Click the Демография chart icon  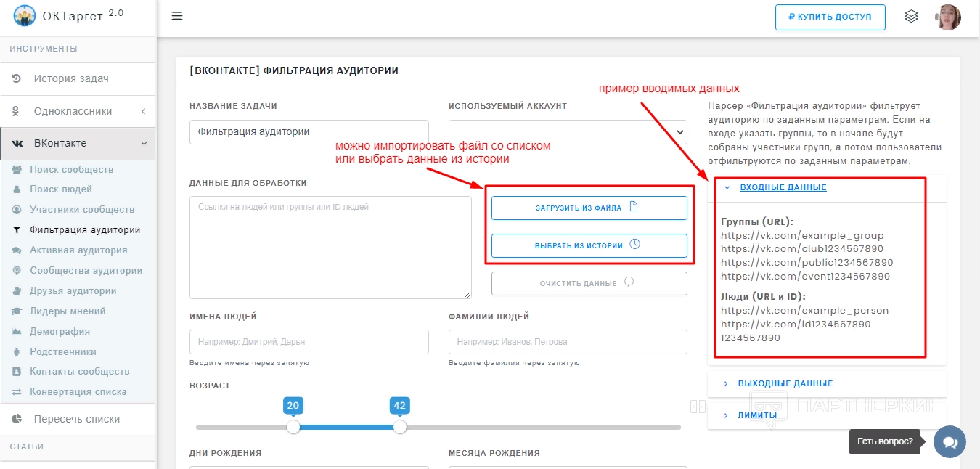tap(17, 332)
